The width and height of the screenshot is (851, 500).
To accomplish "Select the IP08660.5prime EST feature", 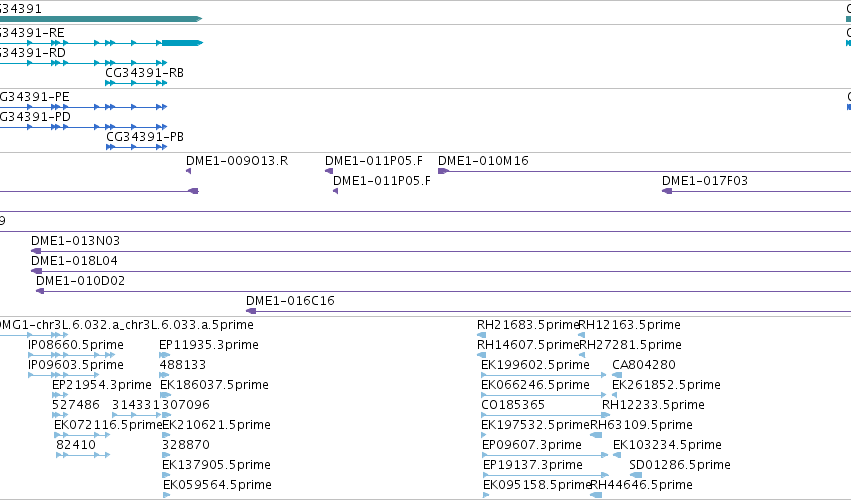I will 63,355.
